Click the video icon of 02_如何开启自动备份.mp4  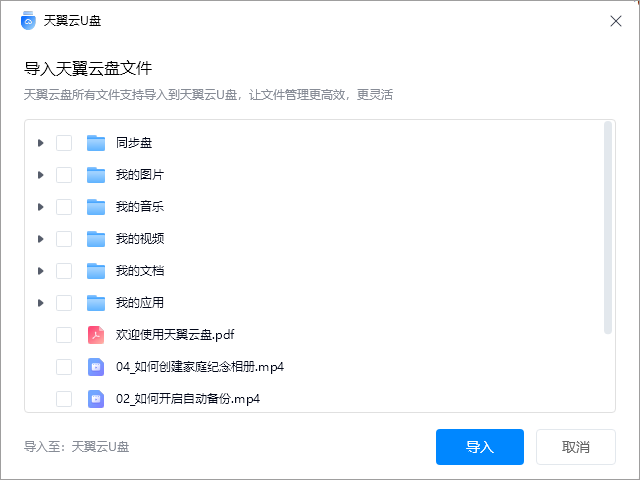96,399
